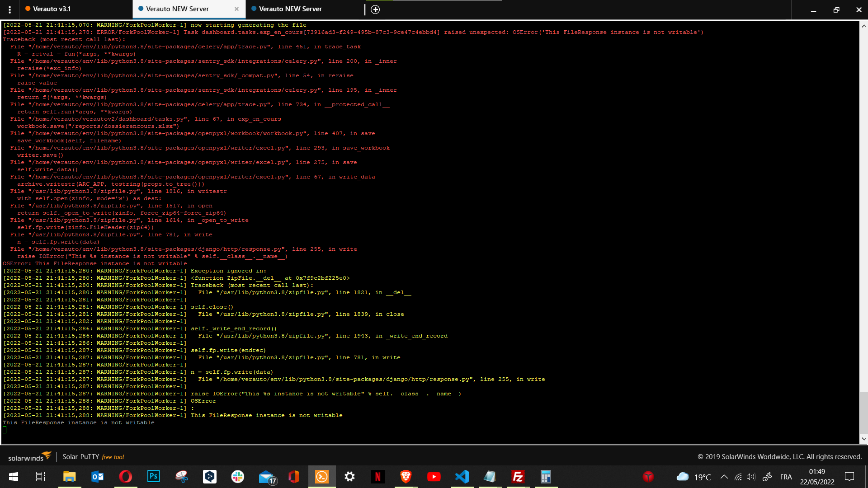Click the SolarWinds logo in the footer

(x=29, y=456)
